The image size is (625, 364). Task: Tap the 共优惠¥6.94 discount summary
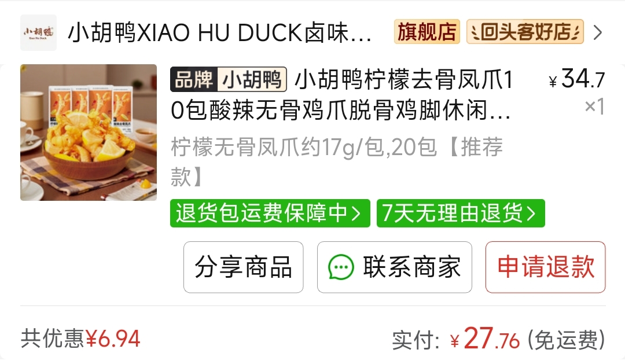(x=80, y=339)
